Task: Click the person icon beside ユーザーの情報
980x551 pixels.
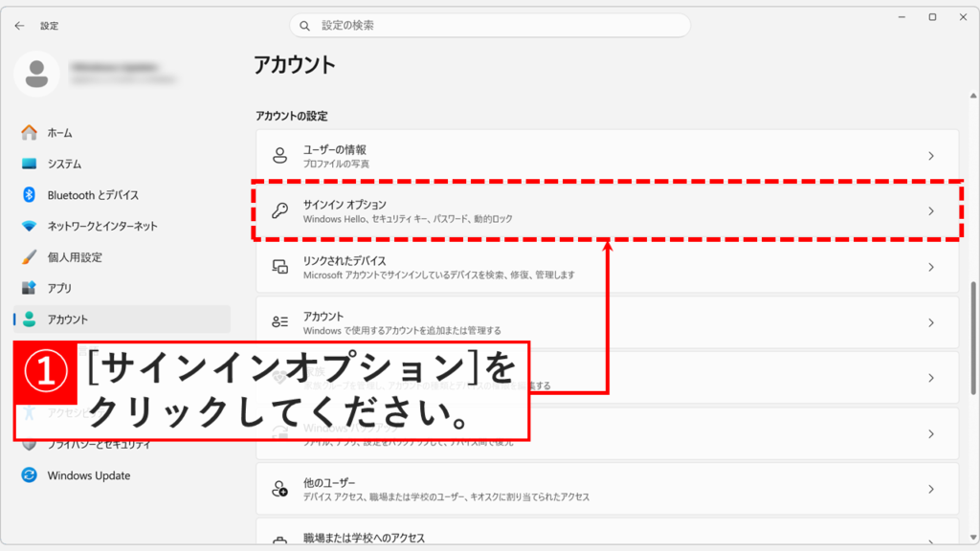Action: tap(278, 154)
